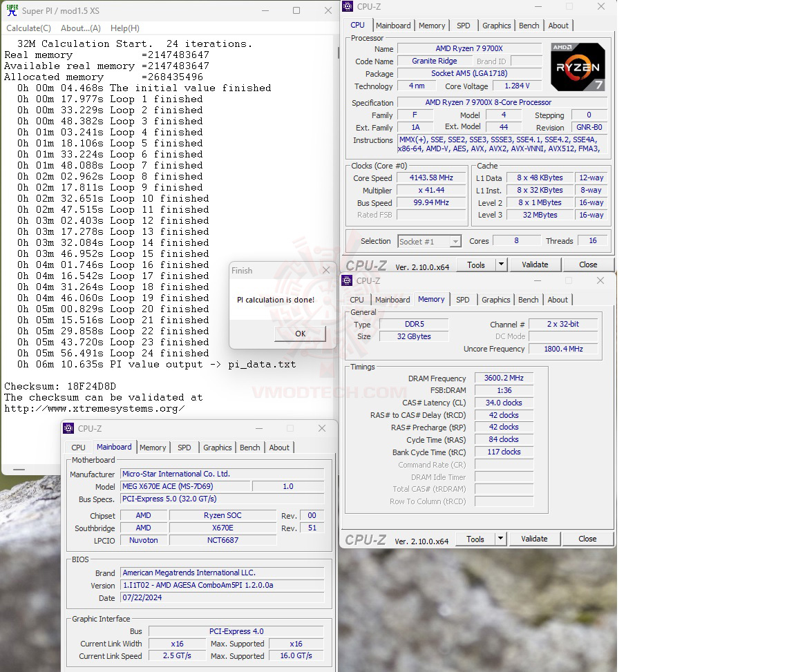Expand Tools arrow in Memory CPU-Z window
Image resolution: width=796 pixels, height=672 pixels.
pyautogui.click(x=500, y=539)
